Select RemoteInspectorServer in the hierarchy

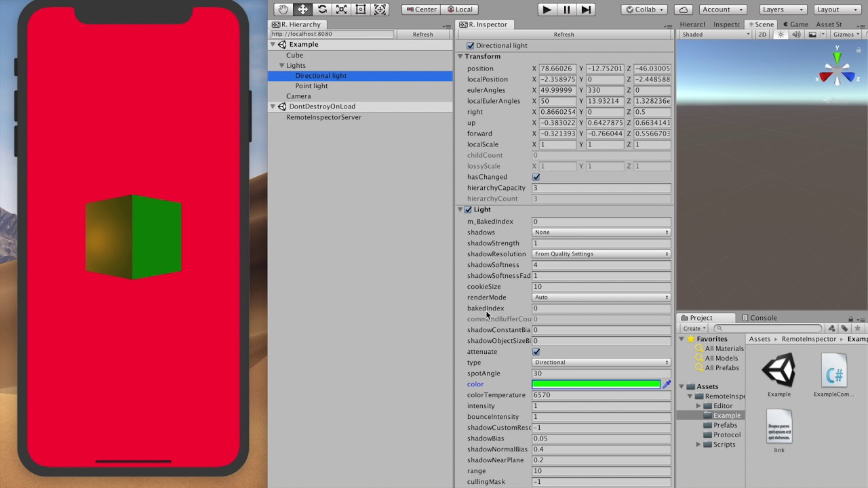pos(323,117)
